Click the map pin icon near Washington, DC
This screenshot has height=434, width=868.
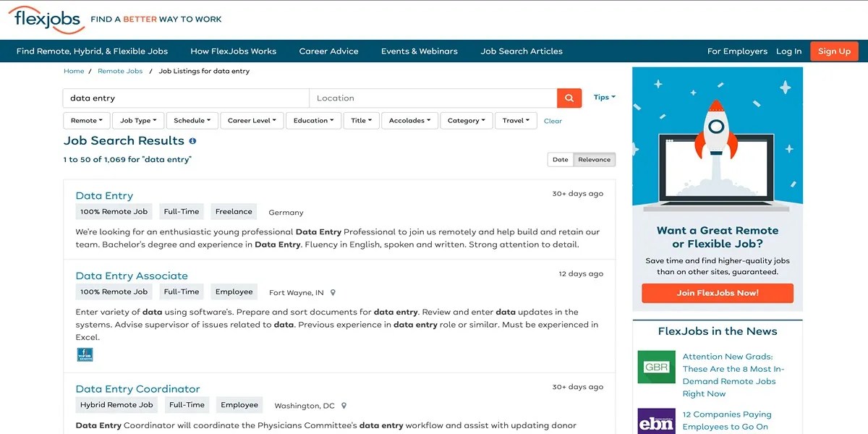click(343, 405)
